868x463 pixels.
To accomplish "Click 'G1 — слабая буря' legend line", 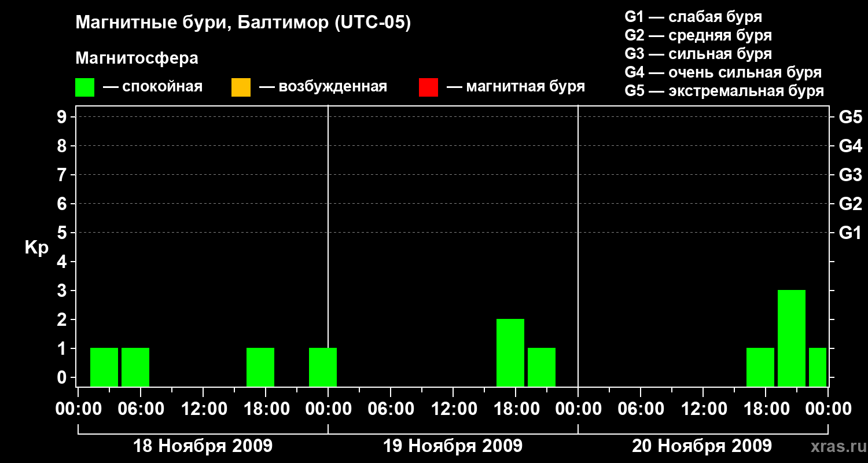I will pos(693,17).
